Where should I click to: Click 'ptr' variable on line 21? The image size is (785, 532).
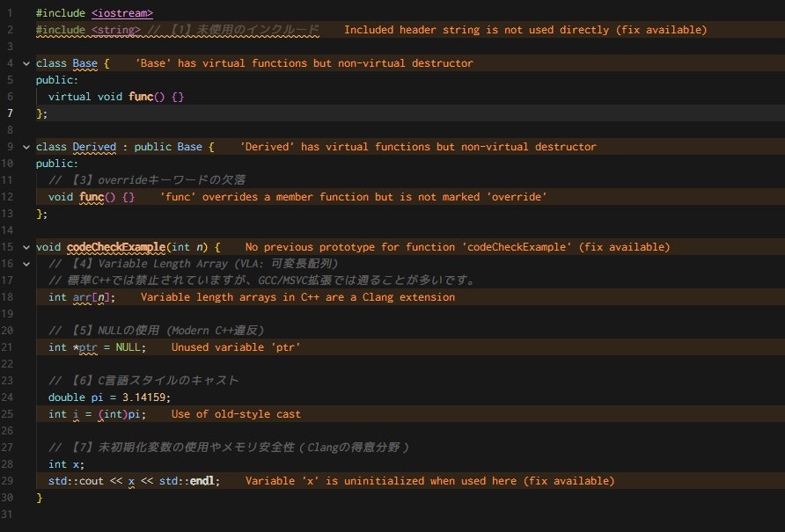click(88, 347)
